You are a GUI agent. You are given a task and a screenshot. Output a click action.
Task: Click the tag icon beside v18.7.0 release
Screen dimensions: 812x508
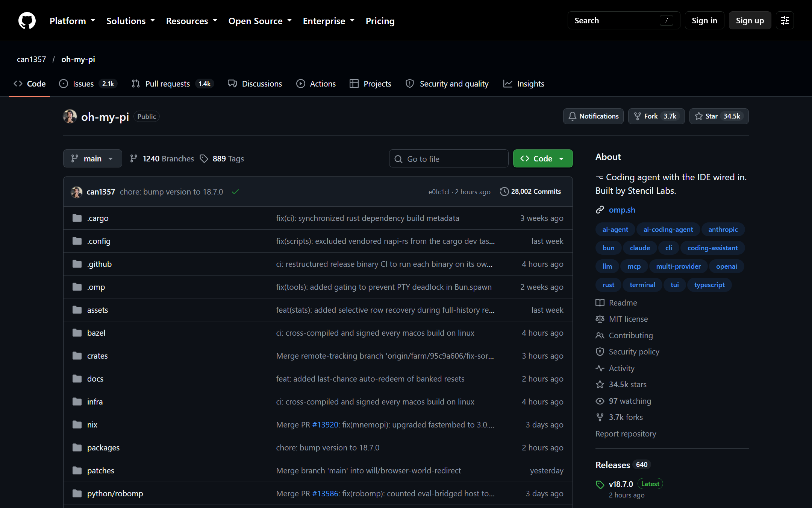coord(600,485)
